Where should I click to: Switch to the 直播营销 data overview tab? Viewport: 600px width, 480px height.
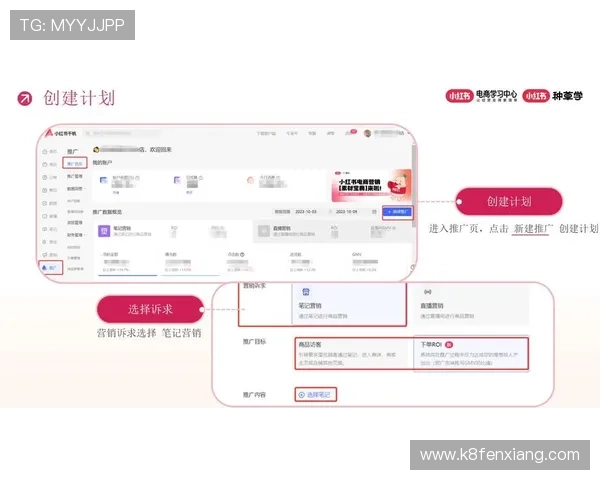pos(332,231)
